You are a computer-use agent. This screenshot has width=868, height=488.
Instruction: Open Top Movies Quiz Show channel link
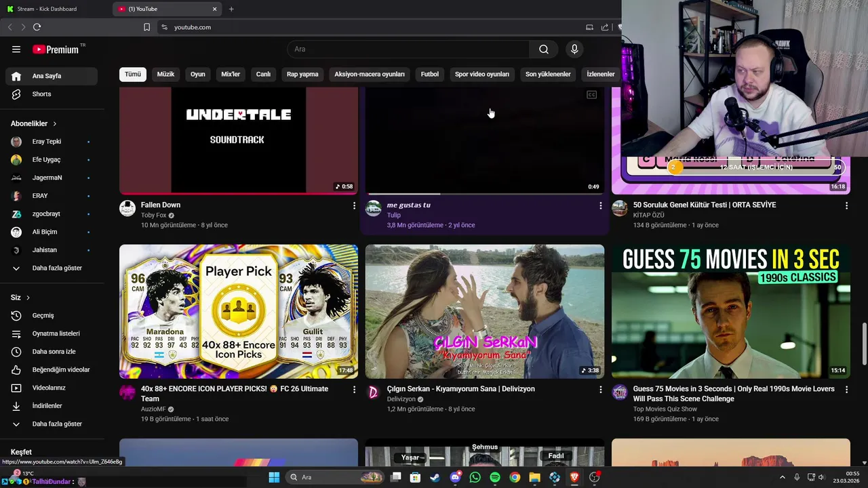665,409
